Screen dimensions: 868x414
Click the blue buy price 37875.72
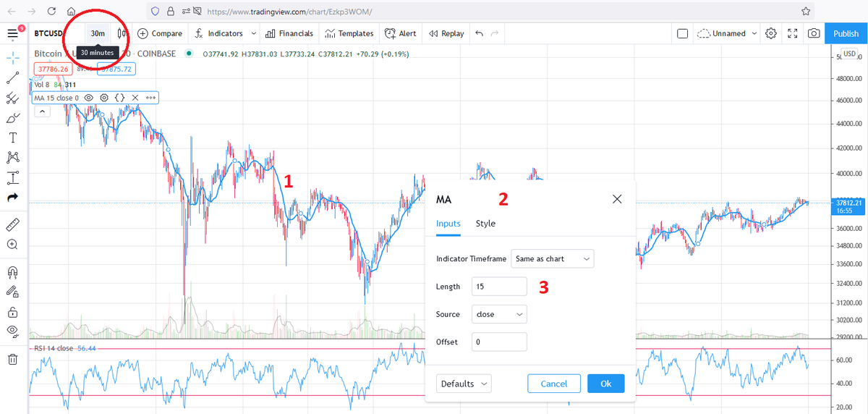[x=116, y=69]
